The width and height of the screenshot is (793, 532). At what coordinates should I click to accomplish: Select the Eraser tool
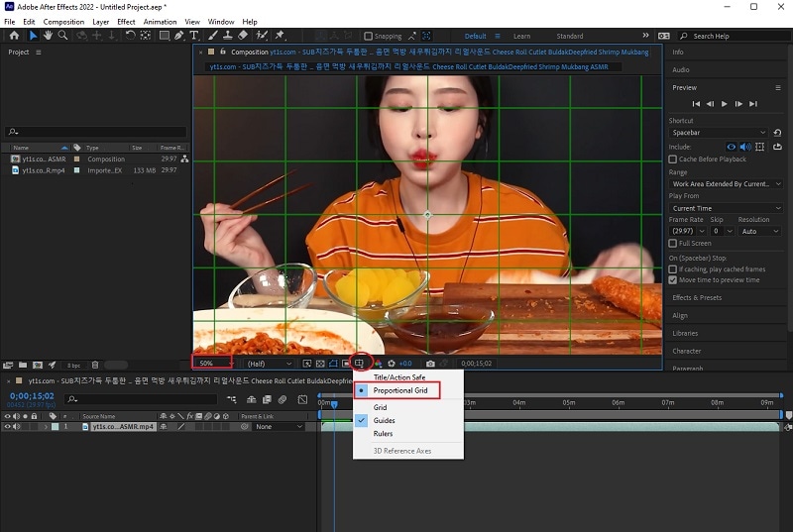(243, 36)
